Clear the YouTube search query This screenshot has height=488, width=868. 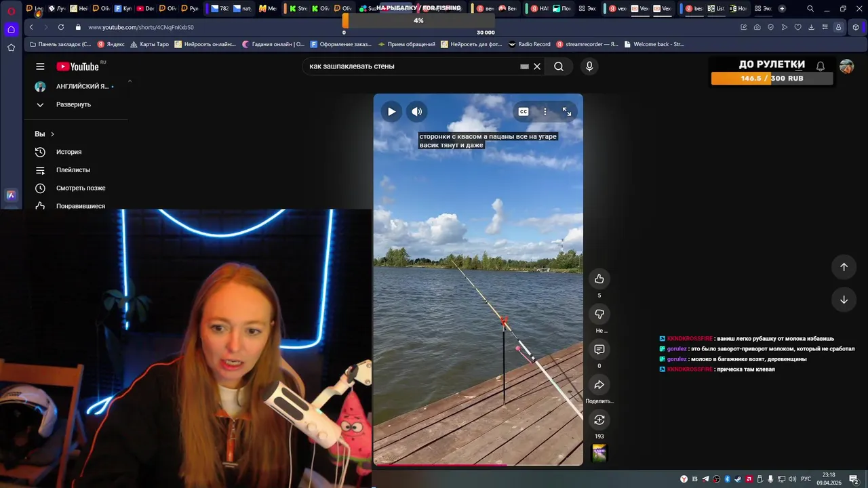(537, 66)
